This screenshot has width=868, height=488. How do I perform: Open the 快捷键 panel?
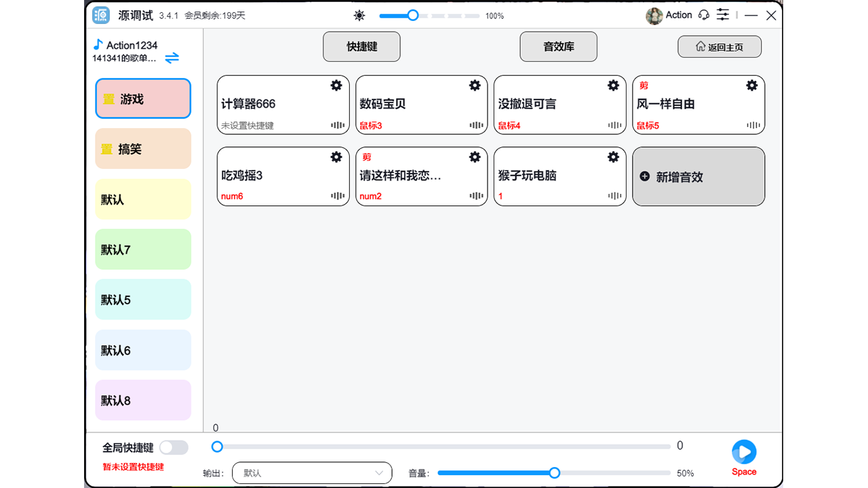pyautogui.click(x=361, y=46)
